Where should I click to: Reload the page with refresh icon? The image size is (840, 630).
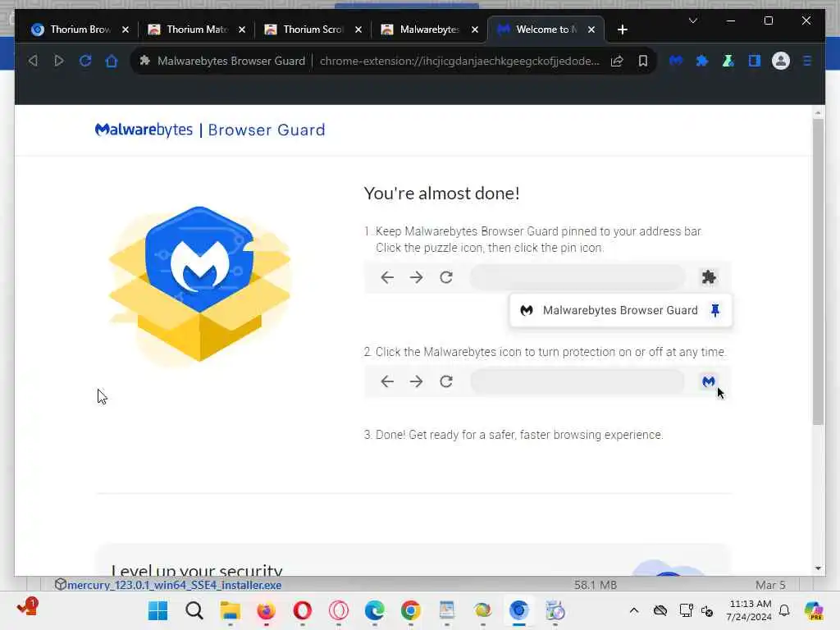pyautogui.click(x=85, y=61)
